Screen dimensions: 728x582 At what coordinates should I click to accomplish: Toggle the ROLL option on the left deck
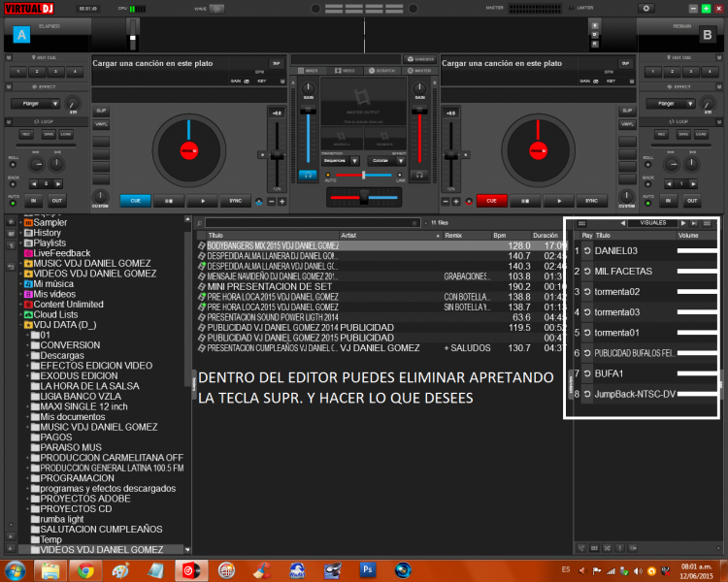click(13, 165)
